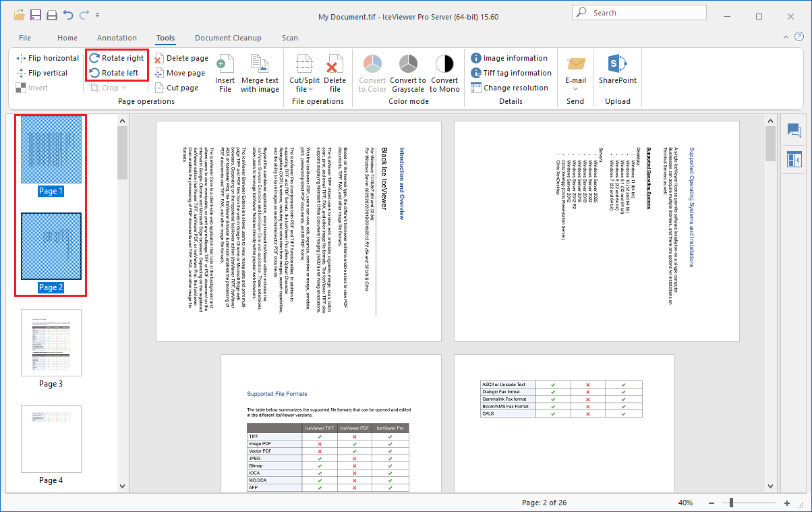Click the document view scroll down arrow

(770, 486)
